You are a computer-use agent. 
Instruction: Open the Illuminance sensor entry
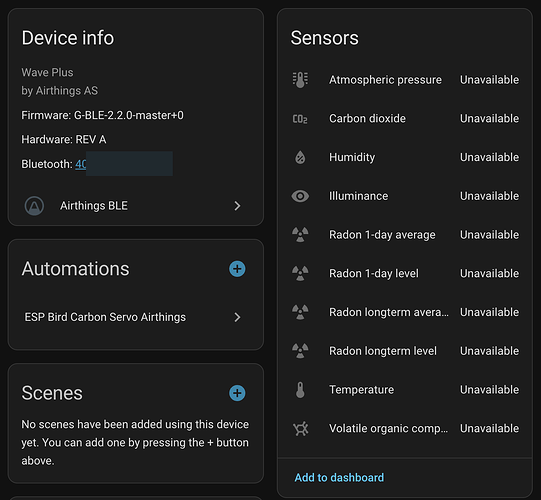point(405,196)
